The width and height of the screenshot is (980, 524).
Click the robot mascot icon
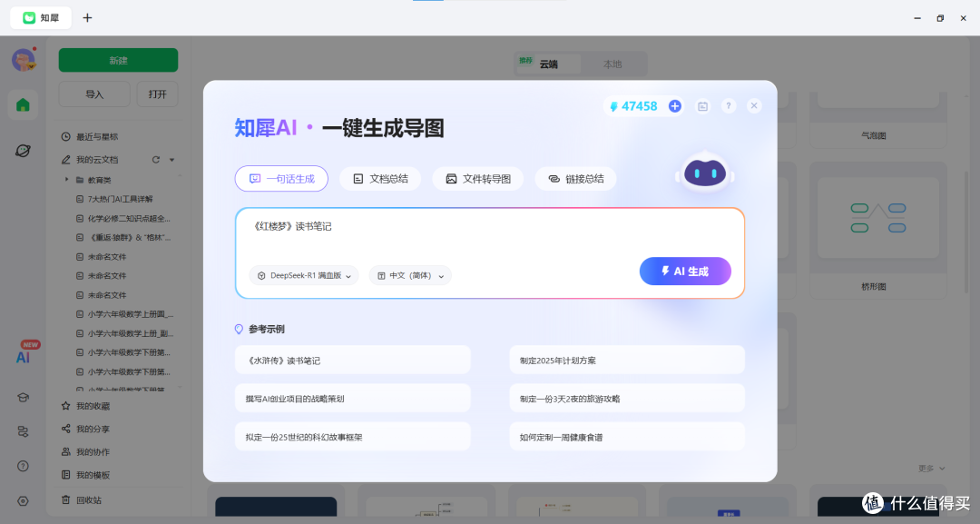click(x=705, y=172)
